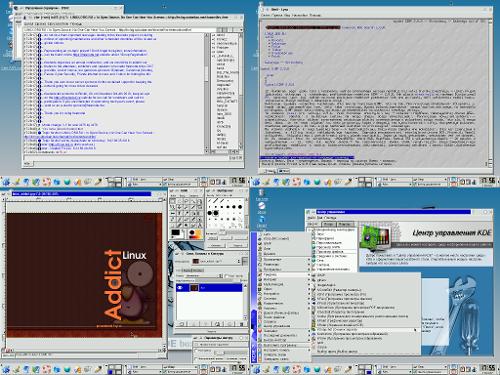Select the Intelligent Scissors tool
Image resolution: width=500 pixels, height=375 pixels.
[173, 207]
